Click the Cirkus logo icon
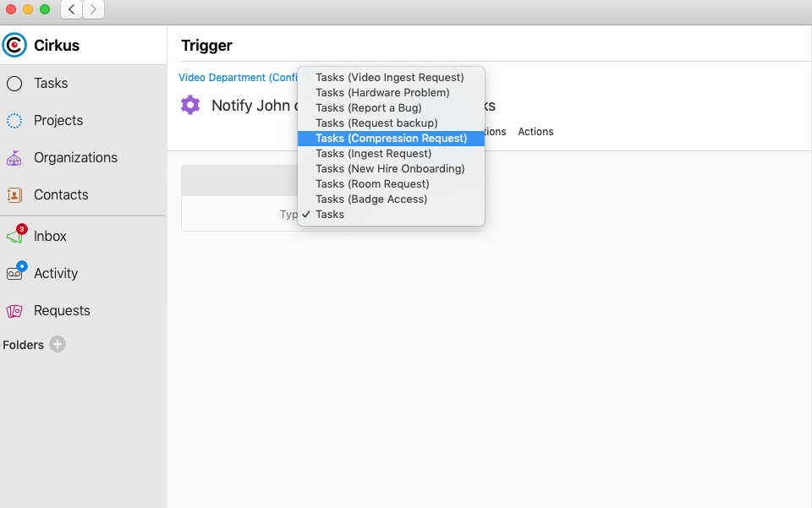 click(14, 45)
